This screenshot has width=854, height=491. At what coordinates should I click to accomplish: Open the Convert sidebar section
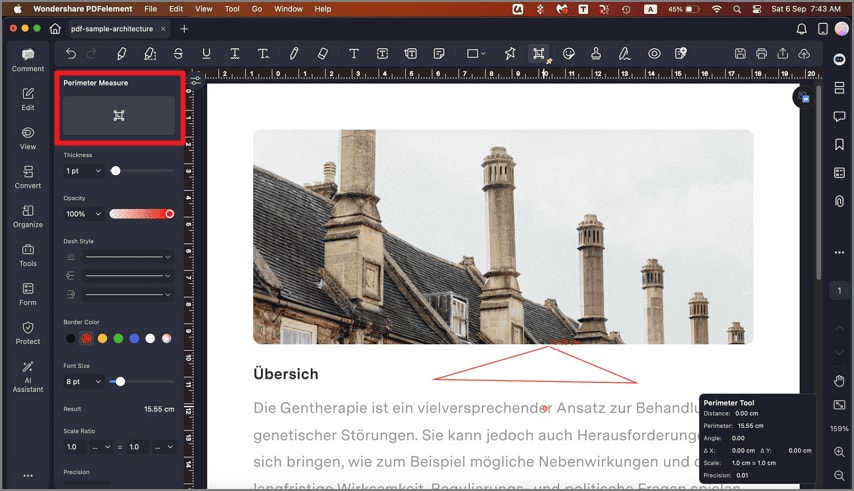point(28,177)
